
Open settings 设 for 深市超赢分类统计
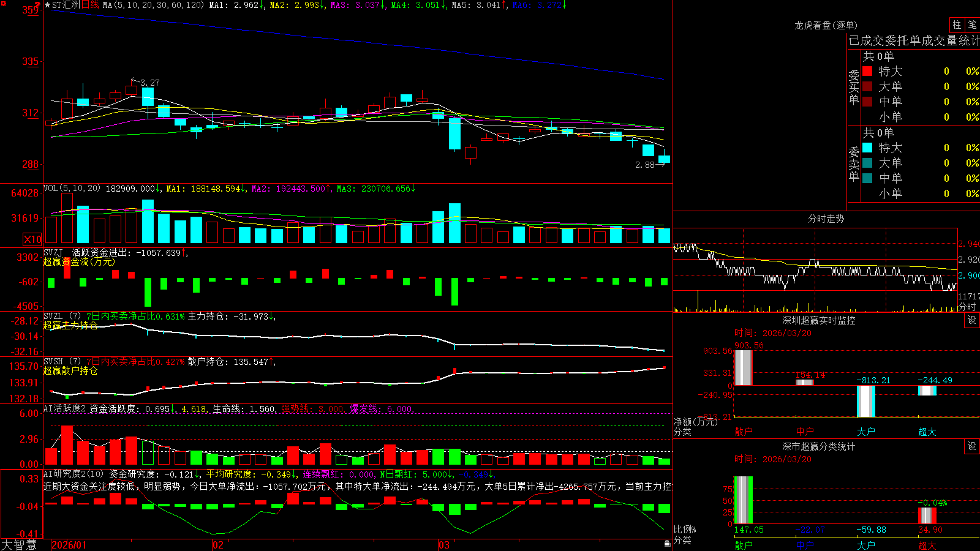972,446
